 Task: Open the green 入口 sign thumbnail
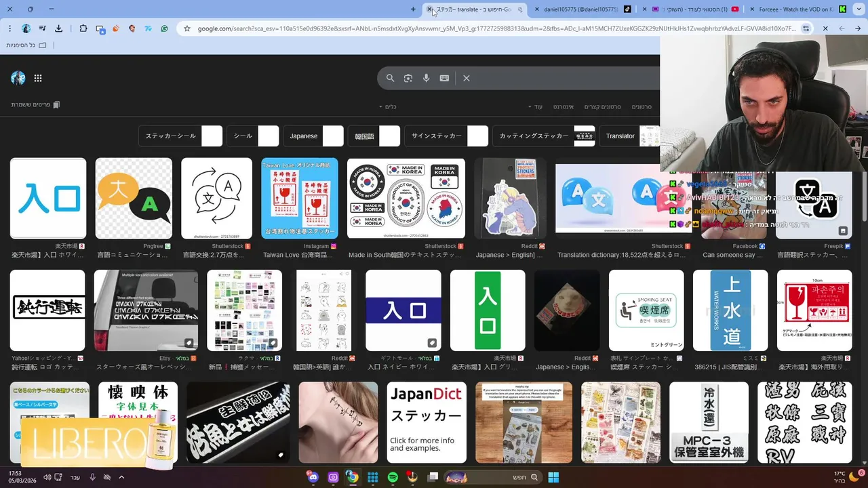coord(488,310)
